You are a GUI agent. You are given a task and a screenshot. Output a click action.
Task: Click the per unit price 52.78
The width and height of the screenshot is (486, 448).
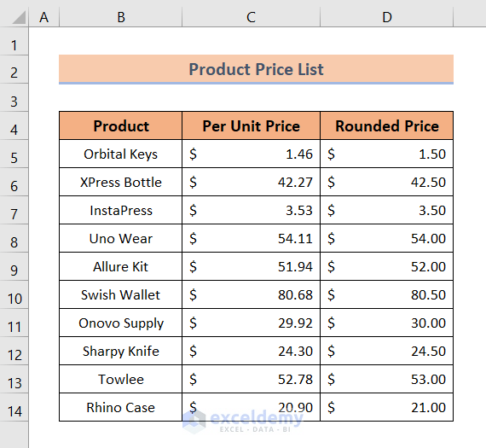coord(251,379)
